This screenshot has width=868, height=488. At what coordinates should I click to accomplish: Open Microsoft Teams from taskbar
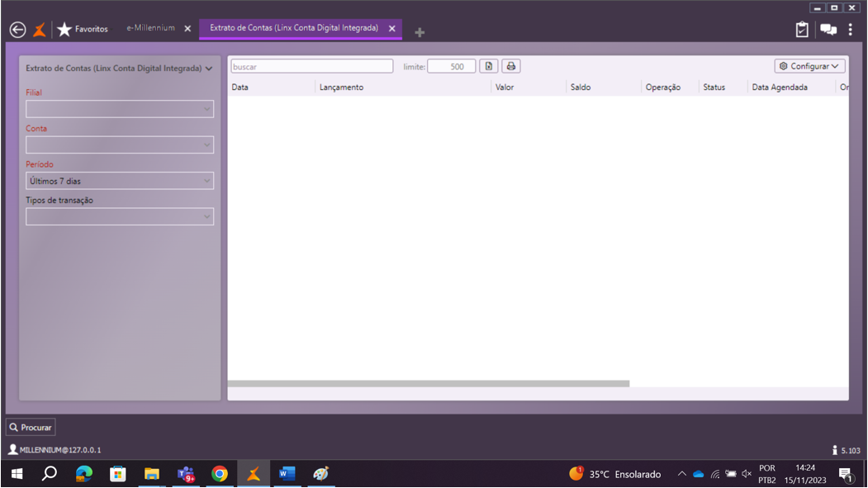tap(186, 474)
